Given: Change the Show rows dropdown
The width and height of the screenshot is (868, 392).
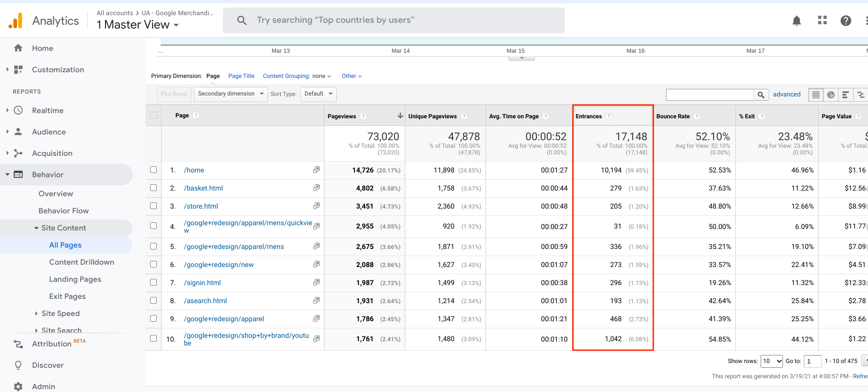Looking at the screenshot, I should click(x=772, y=361).
